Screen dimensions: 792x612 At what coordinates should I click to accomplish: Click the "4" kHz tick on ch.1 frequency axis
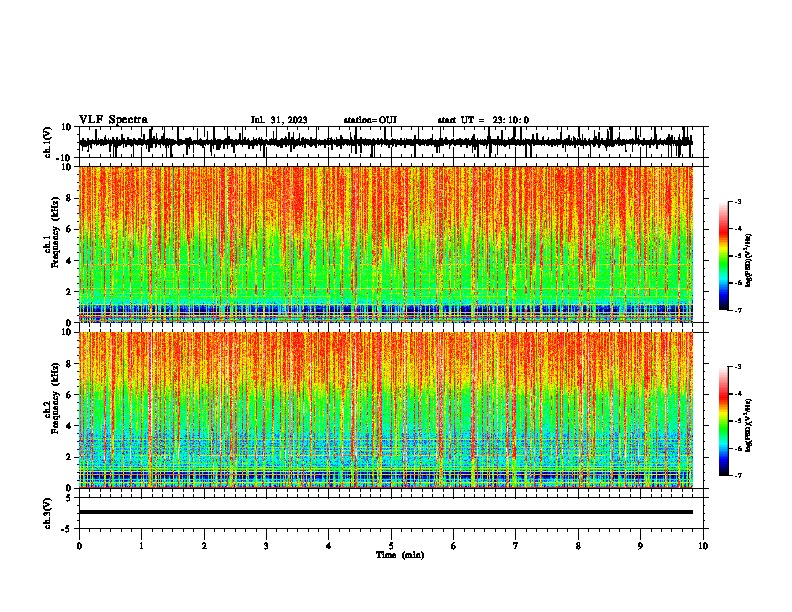[x=70, y=261]
